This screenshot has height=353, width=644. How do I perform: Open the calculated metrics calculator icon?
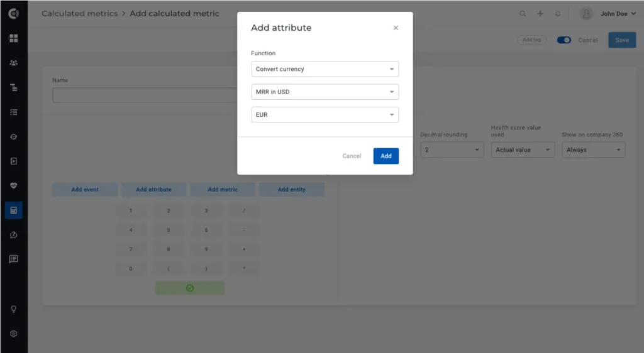pos(14,210)
